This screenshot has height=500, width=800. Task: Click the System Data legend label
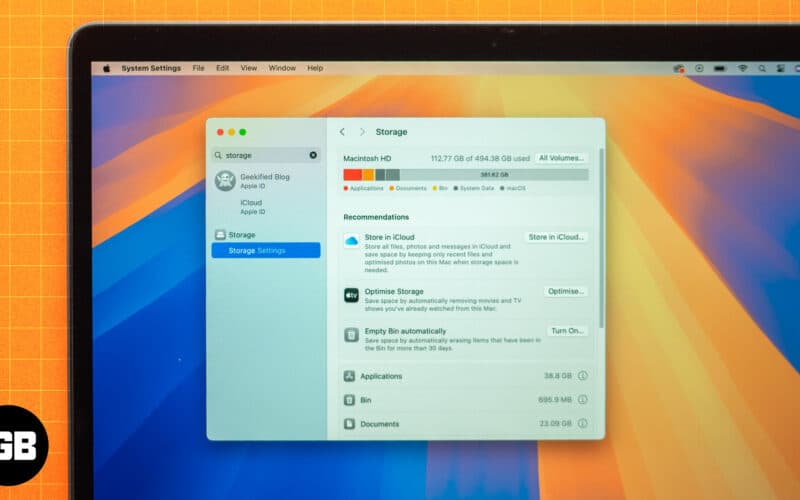[x=477, y=188]
